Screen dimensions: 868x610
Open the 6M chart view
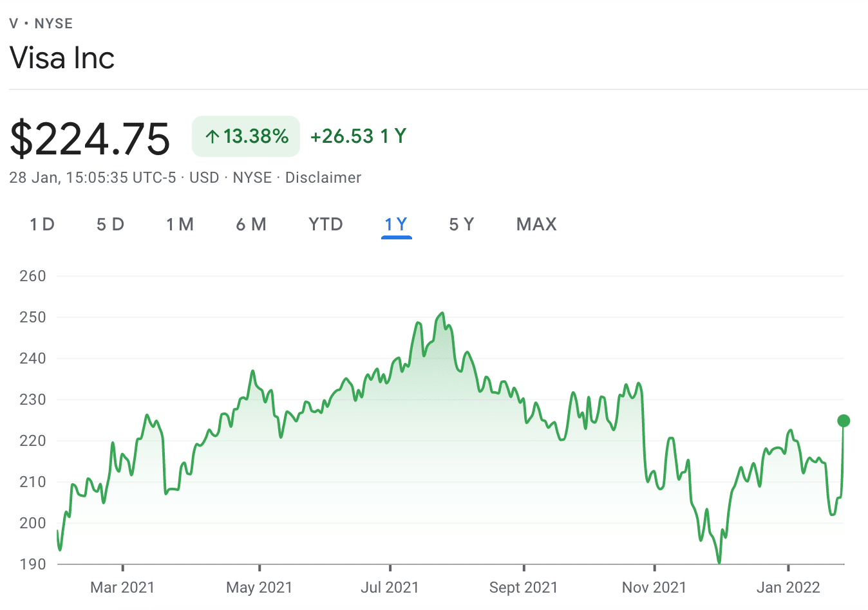coord(251,225)
